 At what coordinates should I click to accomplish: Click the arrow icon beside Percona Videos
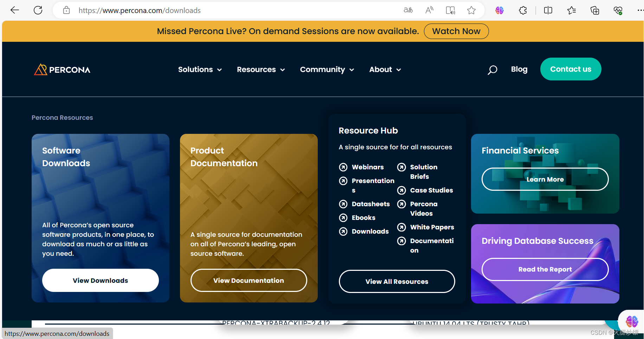(401, 204)
